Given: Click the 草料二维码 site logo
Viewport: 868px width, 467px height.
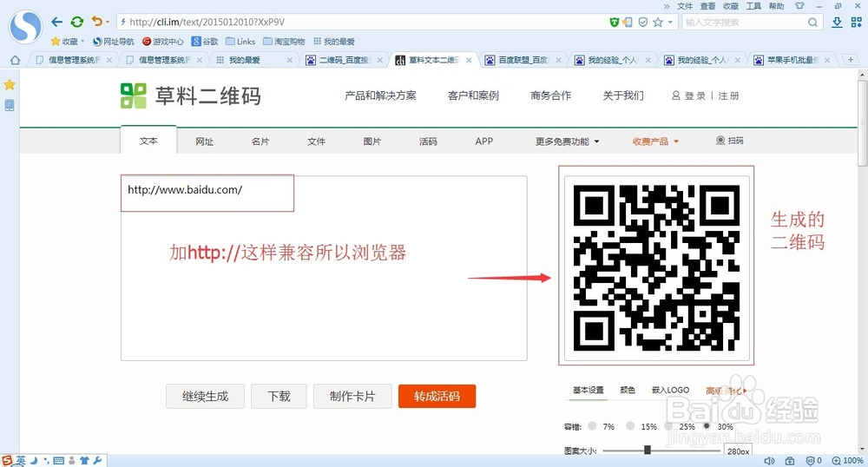Looking at the screenshot, I should tap(191, 95).
